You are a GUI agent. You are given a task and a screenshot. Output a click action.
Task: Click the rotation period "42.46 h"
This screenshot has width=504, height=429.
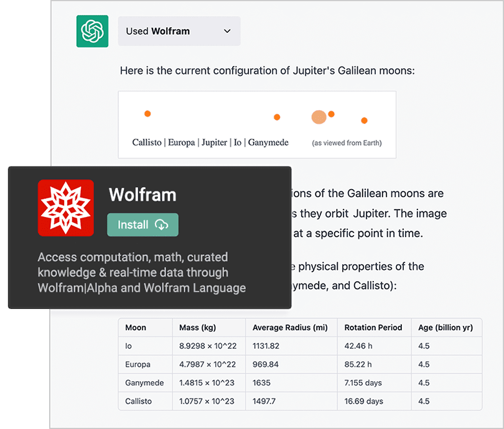pyautogui.click(x=358, y=346)
